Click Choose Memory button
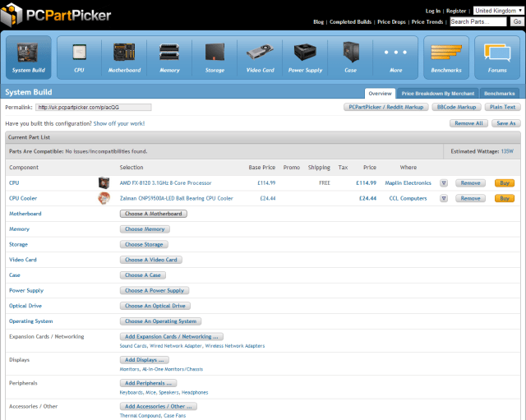This screenshot has height=420, width=526. (145, 229)
